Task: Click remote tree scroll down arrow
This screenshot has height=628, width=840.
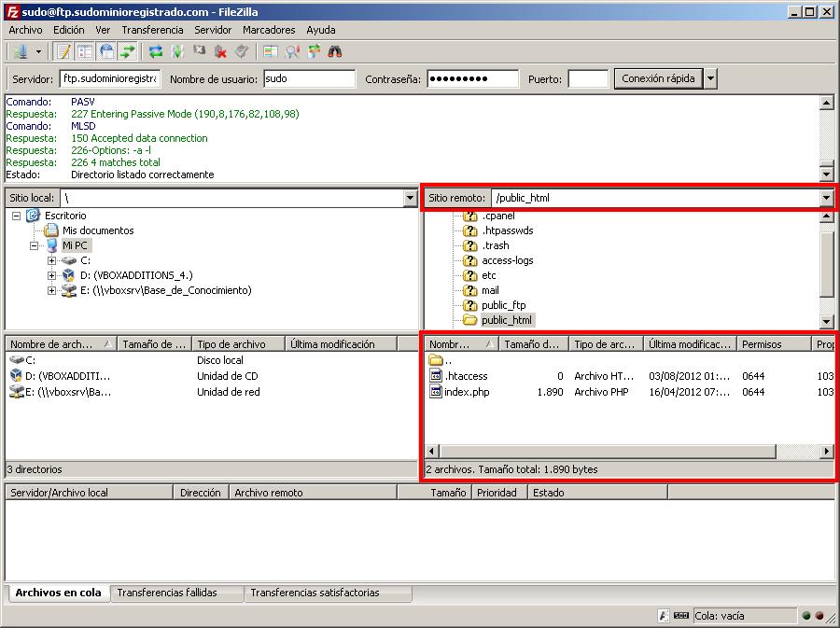Action: coord(827,321)
